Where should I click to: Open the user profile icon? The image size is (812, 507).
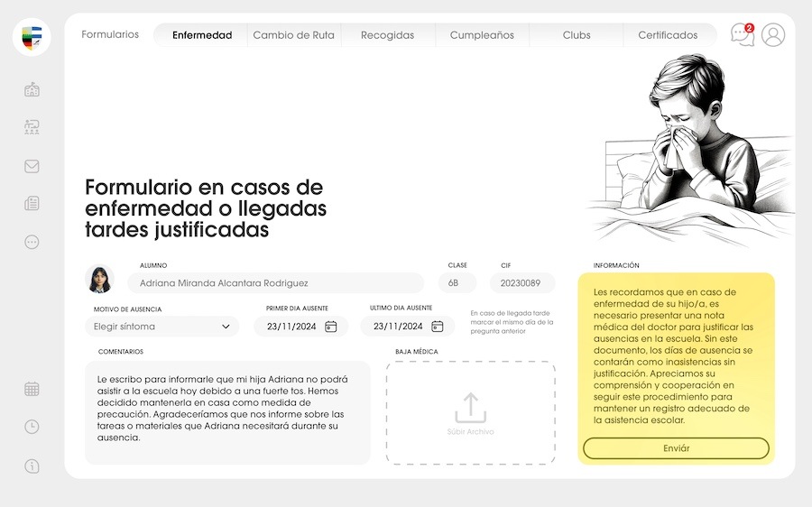coord(773,35)
